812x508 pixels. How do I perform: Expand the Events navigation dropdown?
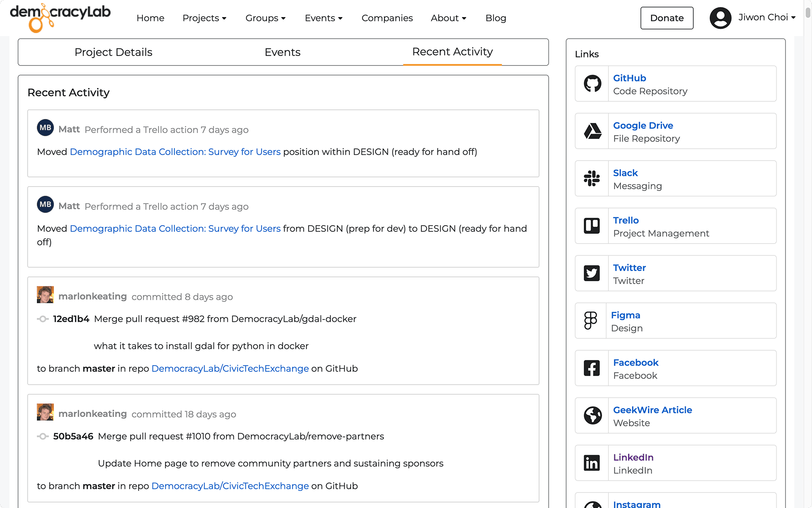[x=323, y=18]
